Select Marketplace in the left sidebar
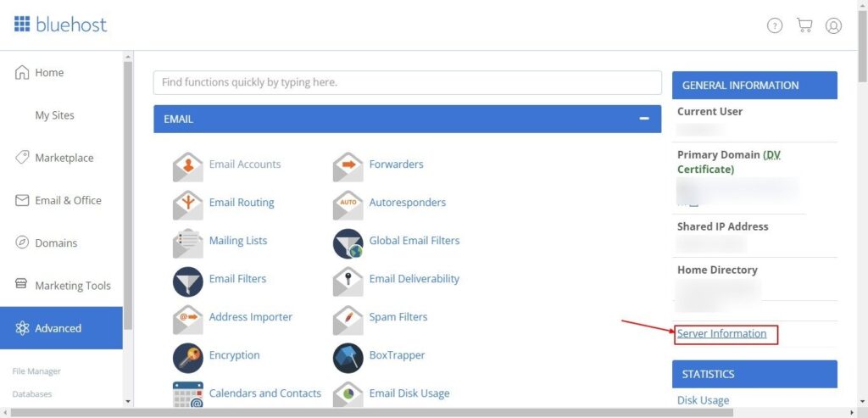 [64, 159]
